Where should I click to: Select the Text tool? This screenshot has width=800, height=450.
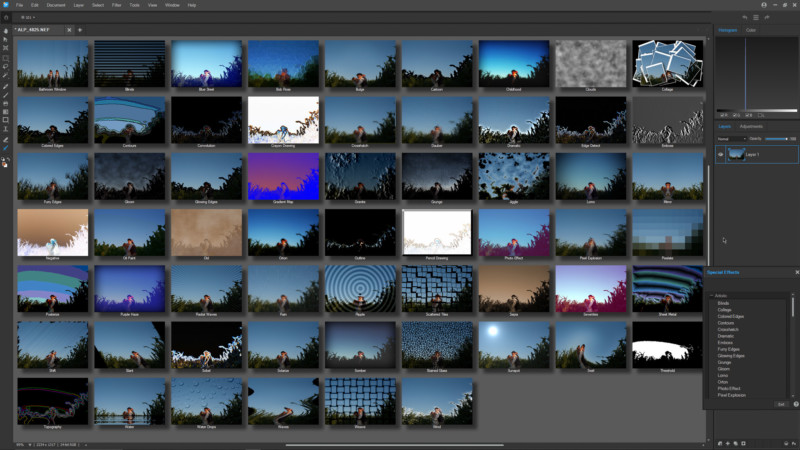pos(6,129)
